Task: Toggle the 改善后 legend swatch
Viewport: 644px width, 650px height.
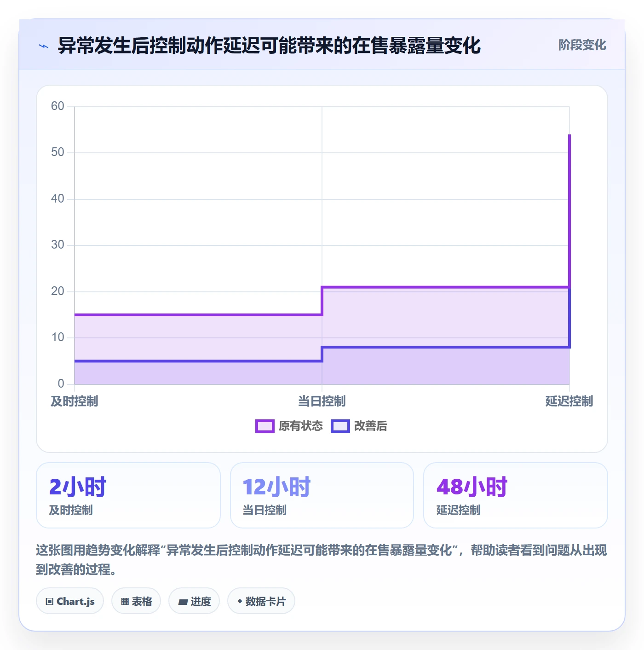Action: coord(340,426)
